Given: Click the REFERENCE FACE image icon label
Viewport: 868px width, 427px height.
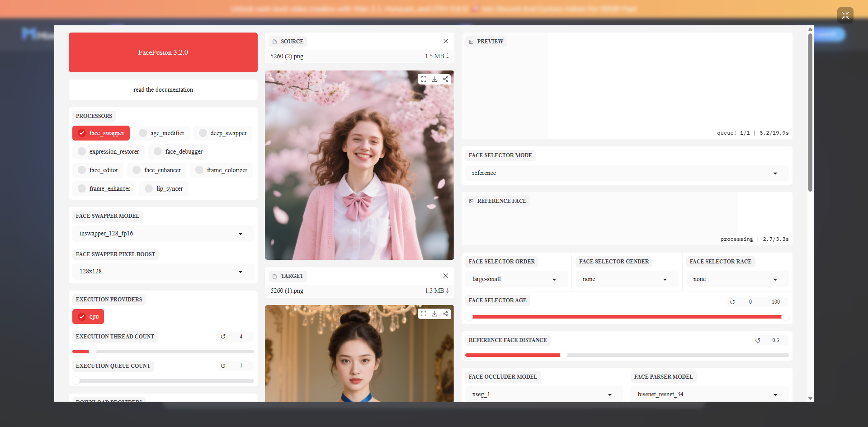Looking at the screenshot, I should point(497,201).
